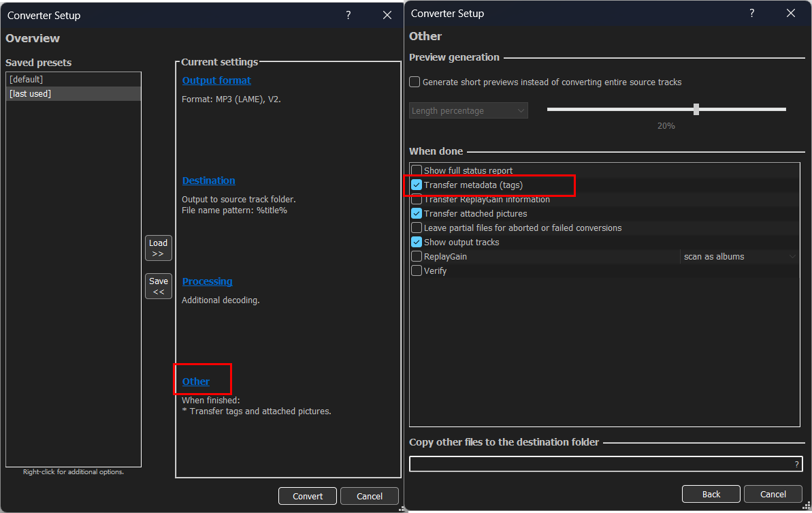
Task: Open help in the Overview Converter Setup window
Action: 348,15
